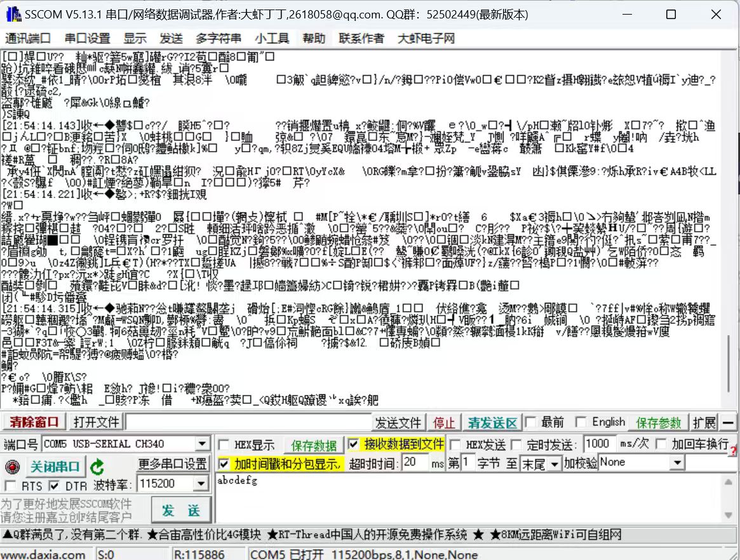Click the send area scroll-down arrow
The width and height of the screenshot is (740, 560).
pos(729,515)
